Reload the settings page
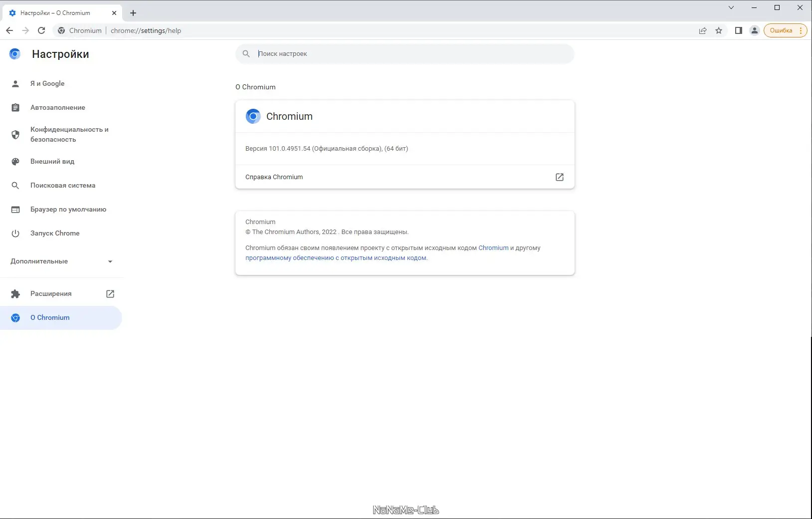Viewport: 812px width, 519px height. coord(41,30)
